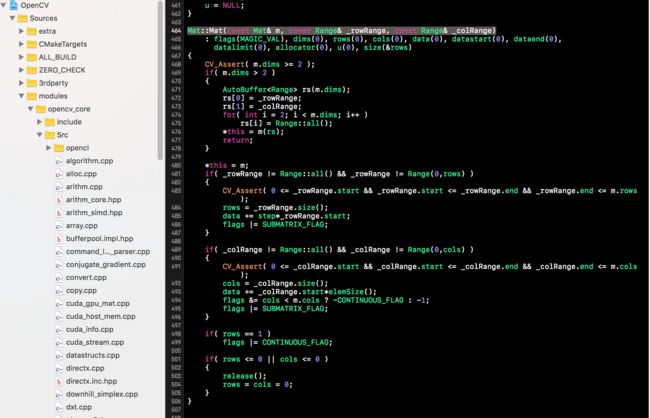Expand the opencl folder triangle

(49, 148)
